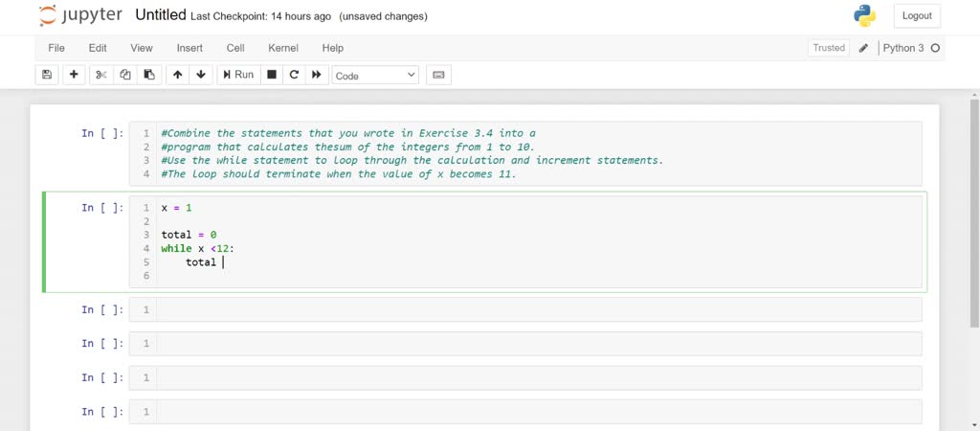Toggle the Trusted notebook indicator
Image resolution: width=980 pixels, height=431 pixels.
[x=829, y=48]
